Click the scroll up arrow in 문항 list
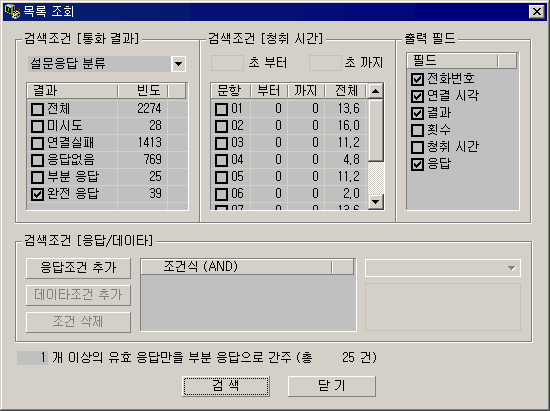Screen dimensions: 550x411 coord(376,92)
